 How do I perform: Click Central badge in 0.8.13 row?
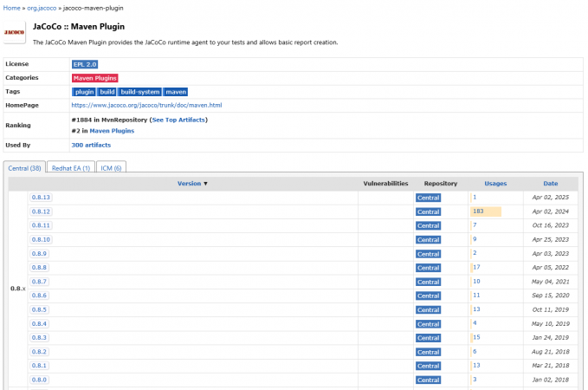[x=429, y=198]
